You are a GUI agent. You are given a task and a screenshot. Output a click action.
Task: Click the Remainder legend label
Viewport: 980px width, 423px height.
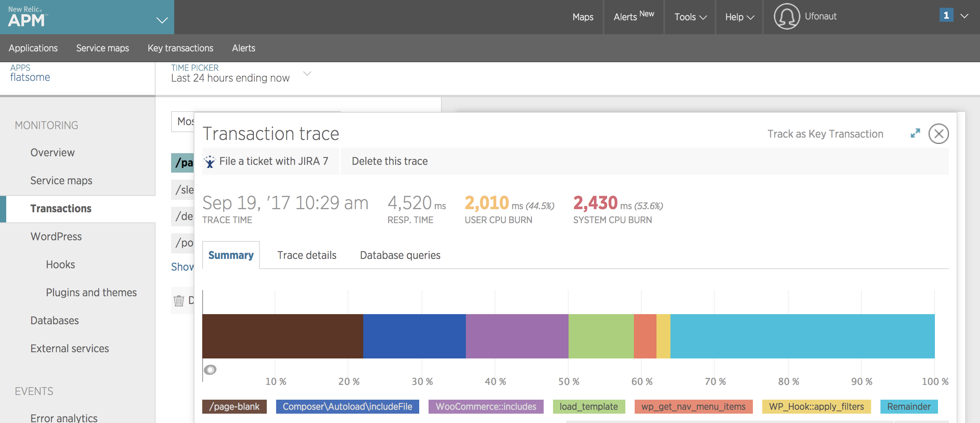pyautogui.click(x=909, y=407)
